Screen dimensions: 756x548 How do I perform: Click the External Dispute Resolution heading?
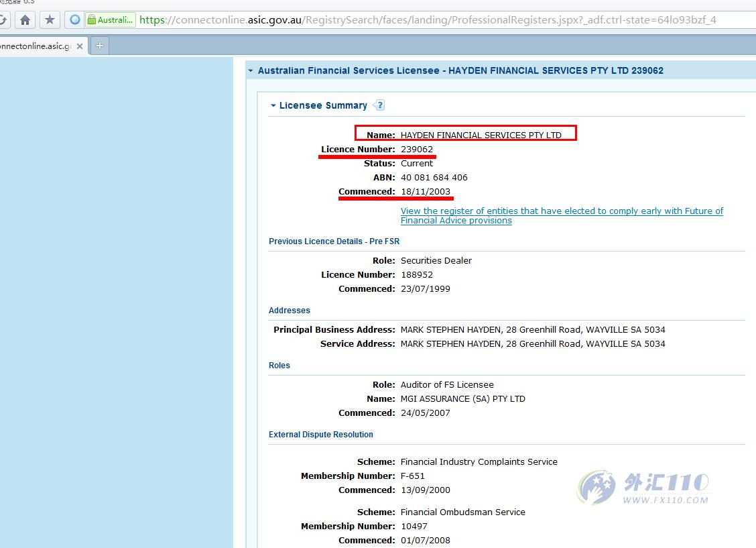[x=320, y=434]
